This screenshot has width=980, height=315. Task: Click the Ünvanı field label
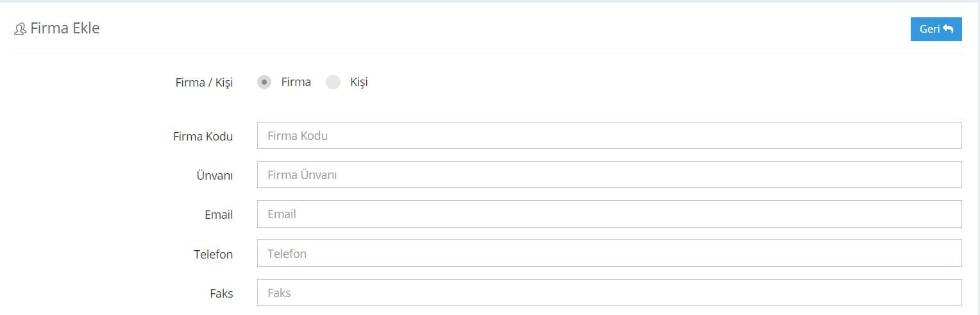[x=215, y=175]
